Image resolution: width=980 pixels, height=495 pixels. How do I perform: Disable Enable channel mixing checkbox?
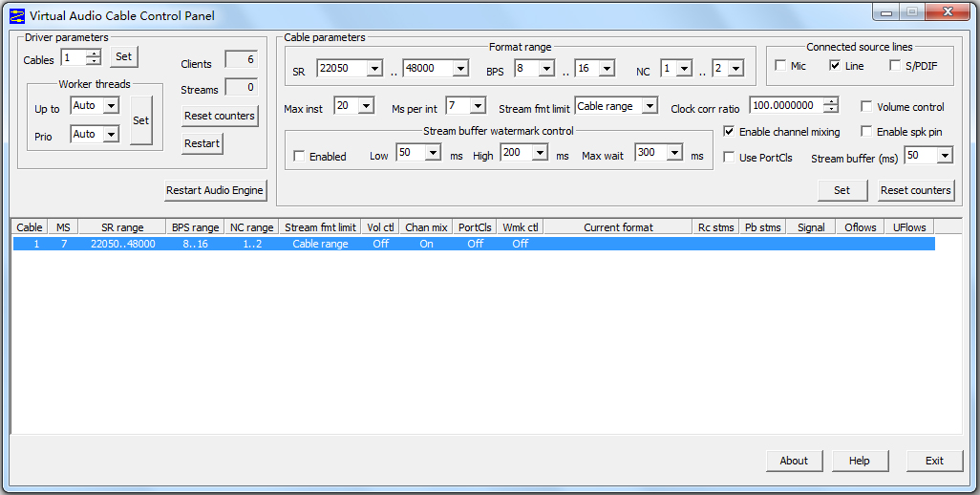[x=729, y=132]
